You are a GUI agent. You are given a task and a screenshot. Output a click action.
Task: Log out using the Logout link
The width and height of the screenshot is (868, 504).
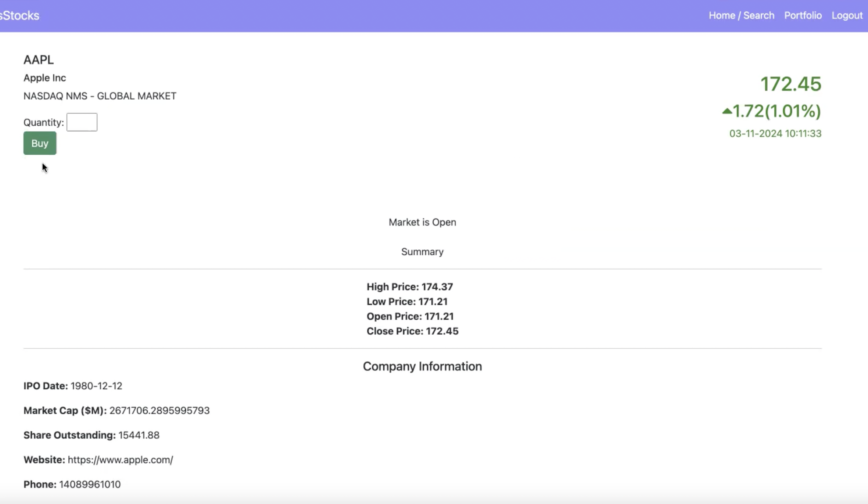(847, 15)
